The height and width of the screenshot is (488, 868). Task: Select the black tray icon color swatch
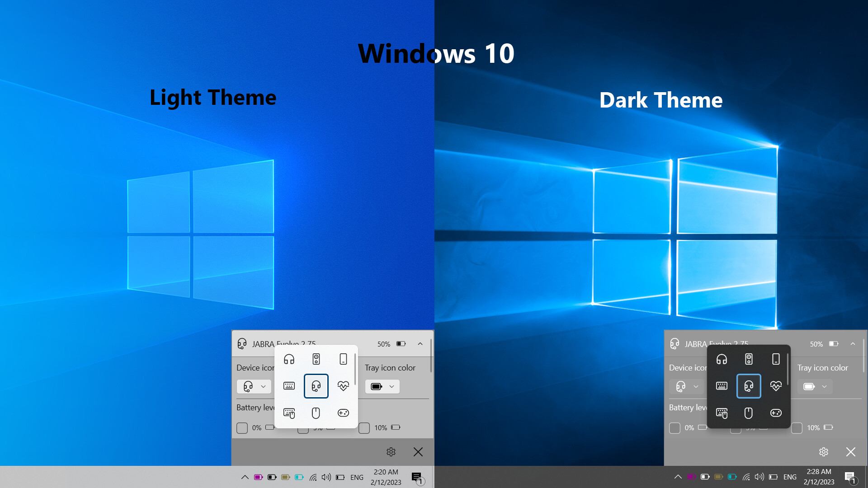pyautogui.click(x=377, y=386)
